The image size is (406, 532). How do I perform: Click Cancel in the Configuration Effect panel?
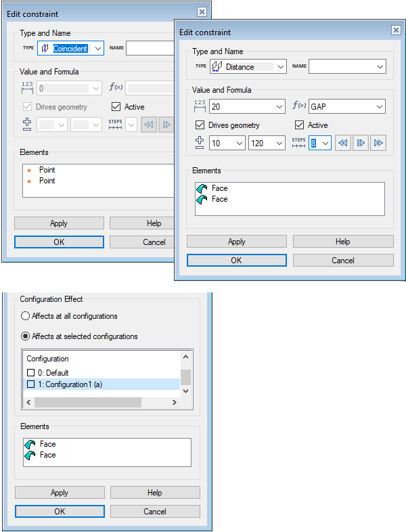[x=155, y=512]
